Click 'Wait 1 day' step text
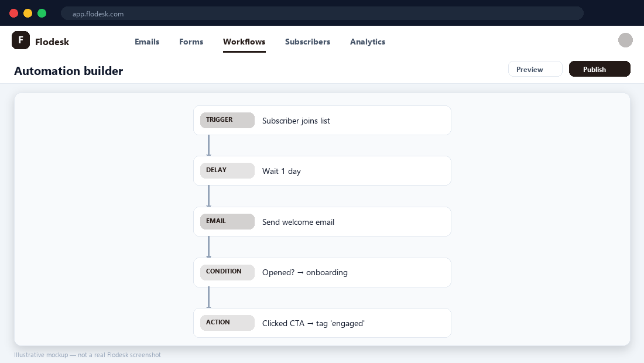 coord(282,171)
